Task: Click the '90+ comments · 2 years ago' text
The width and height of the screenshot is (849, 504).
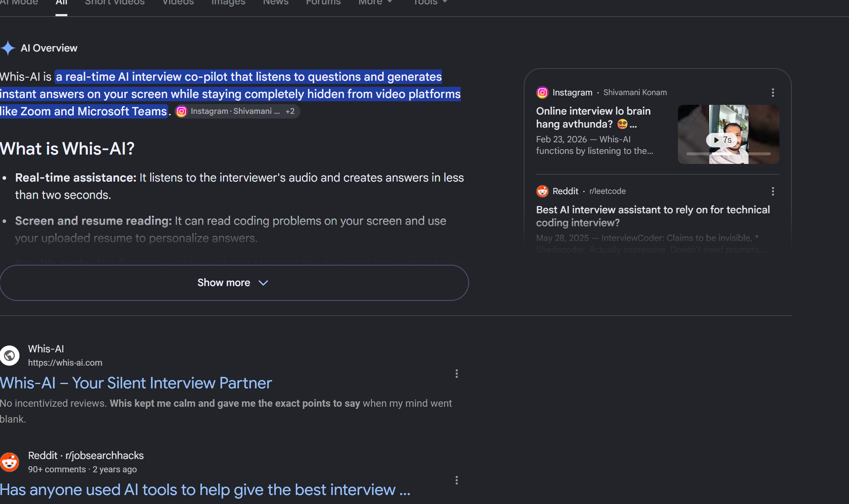Action: [82, 469]
